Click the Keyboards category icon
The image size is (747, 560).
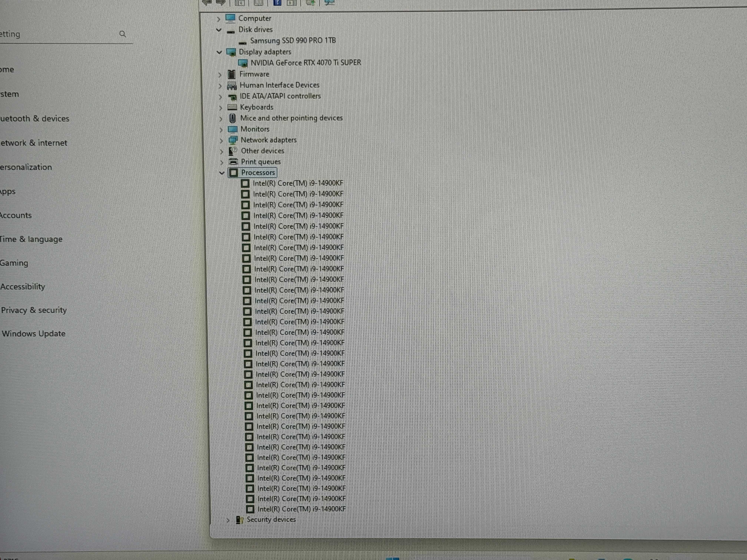tap(232, 107)
